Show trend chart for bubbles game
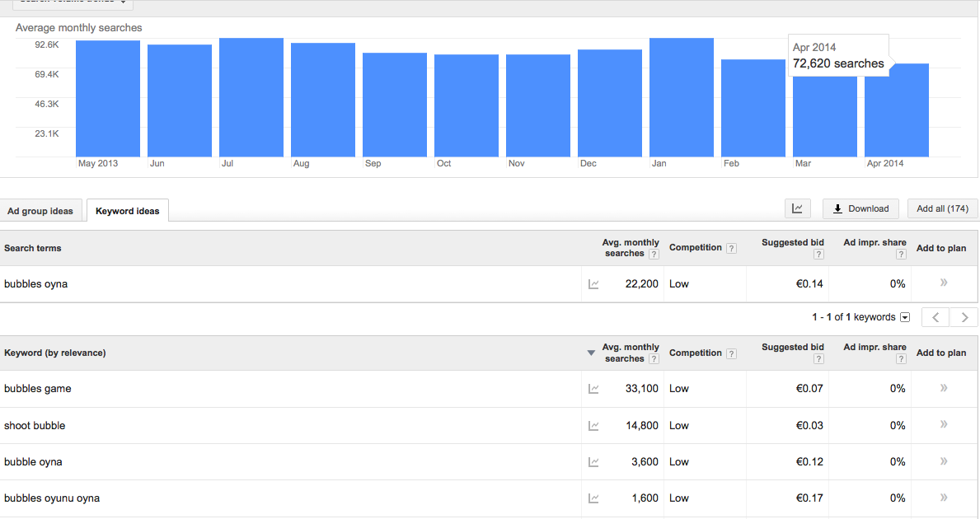The height and width of the screenshot is (519, 980). 593,389
